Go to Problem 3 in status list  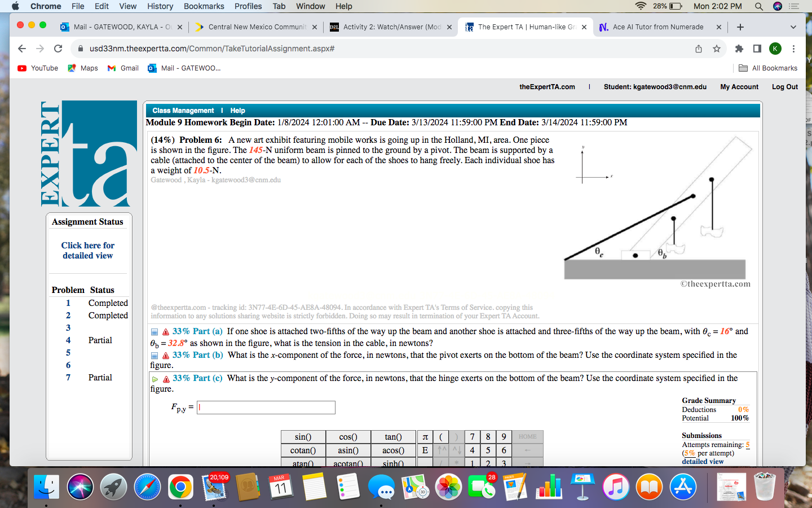(x=68, y=328)
